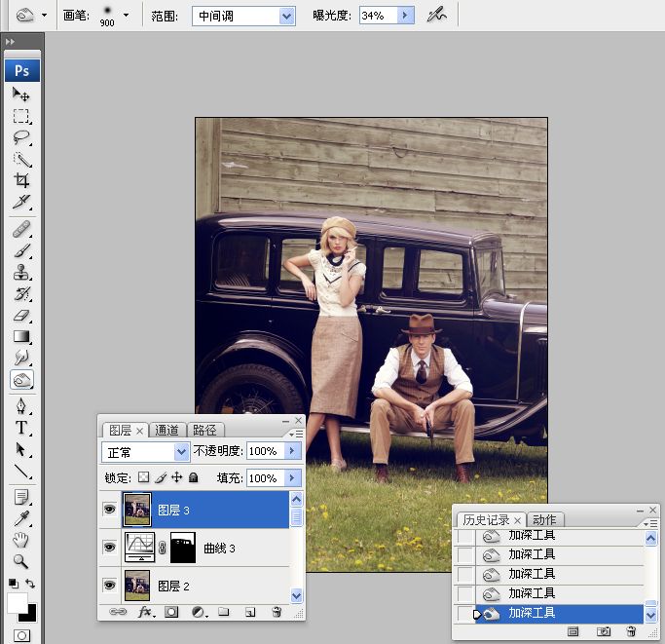
Task: Enable airbrush mode in options bar
Action: tap(437, 16)
